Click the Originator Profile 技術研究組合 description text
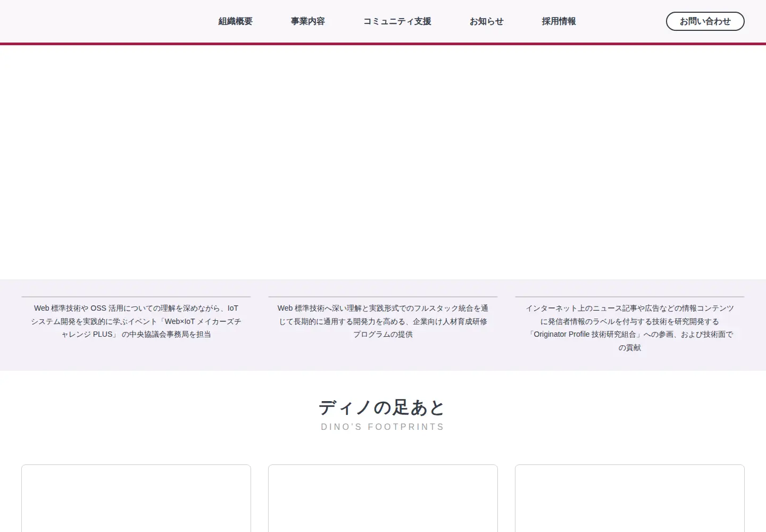 click(x=630, y=328)
